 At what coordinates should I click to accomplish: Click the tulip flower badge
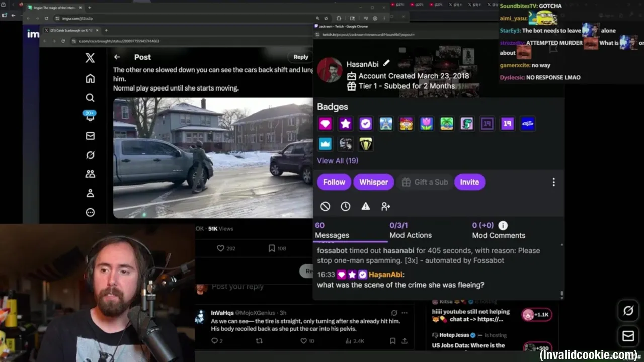(x=426, y=124)
